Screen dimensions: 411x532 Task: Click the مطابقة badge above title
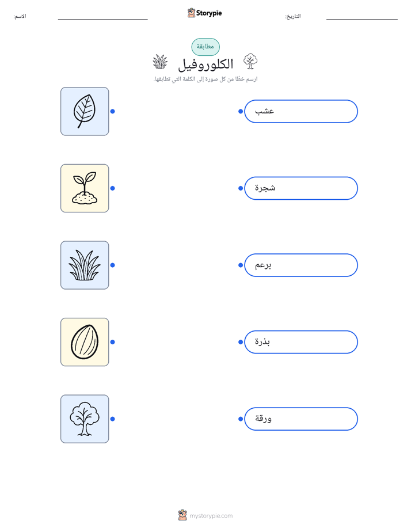(x=205, y=47)
